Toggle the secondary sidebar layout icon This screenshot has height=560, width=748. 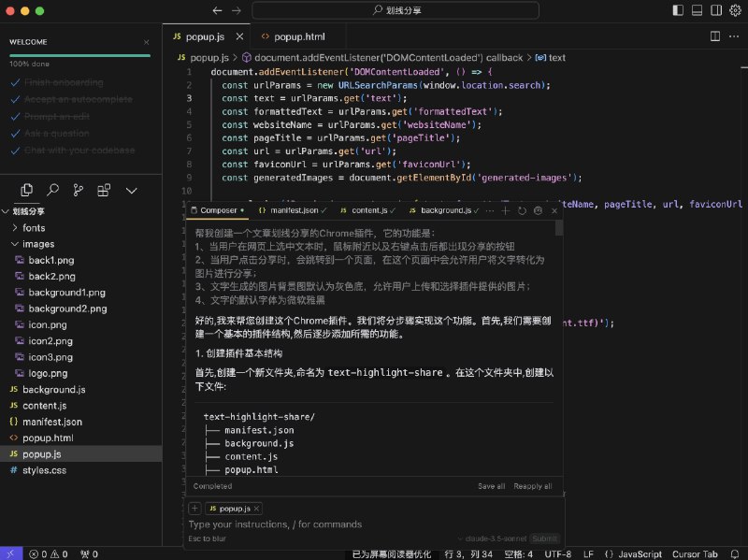tap(716, 10)
